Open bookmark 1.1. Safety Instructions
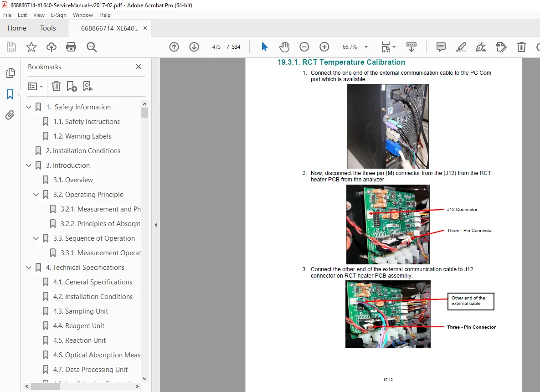Viewport: 540px width, 392px height. pos(87,122)
